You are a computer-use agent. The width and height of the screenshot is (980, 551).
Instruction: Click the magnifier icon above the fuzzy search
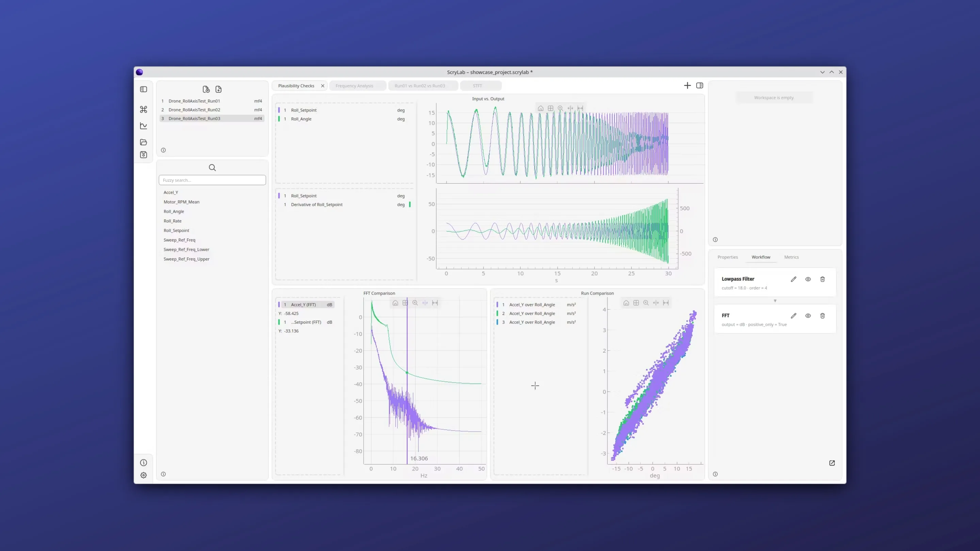[212, 168]
